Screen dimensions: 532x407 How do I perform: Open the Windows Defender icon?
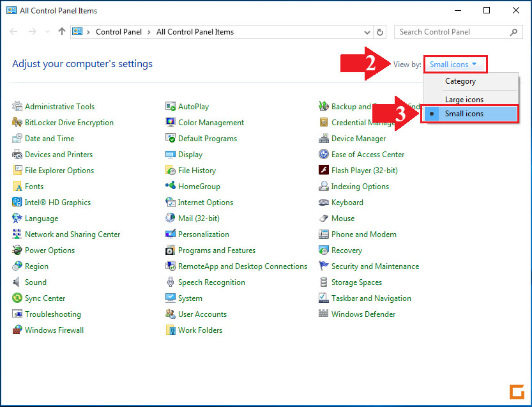324,313
